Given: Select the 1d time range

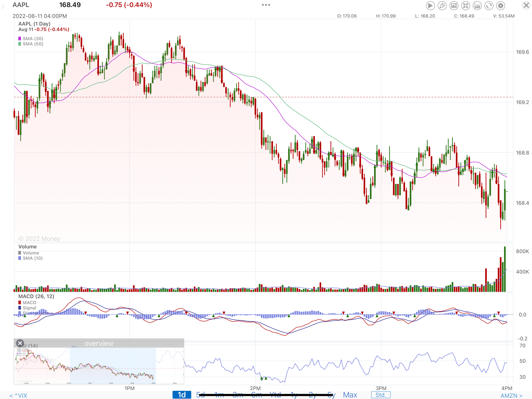Looking at the screenshot, I should click(181, 395).
